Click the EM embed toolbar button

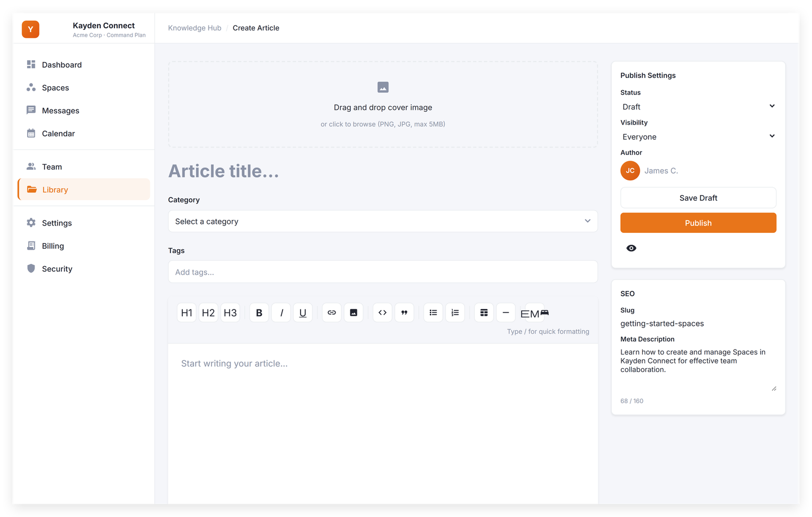[x=534, y=313]
